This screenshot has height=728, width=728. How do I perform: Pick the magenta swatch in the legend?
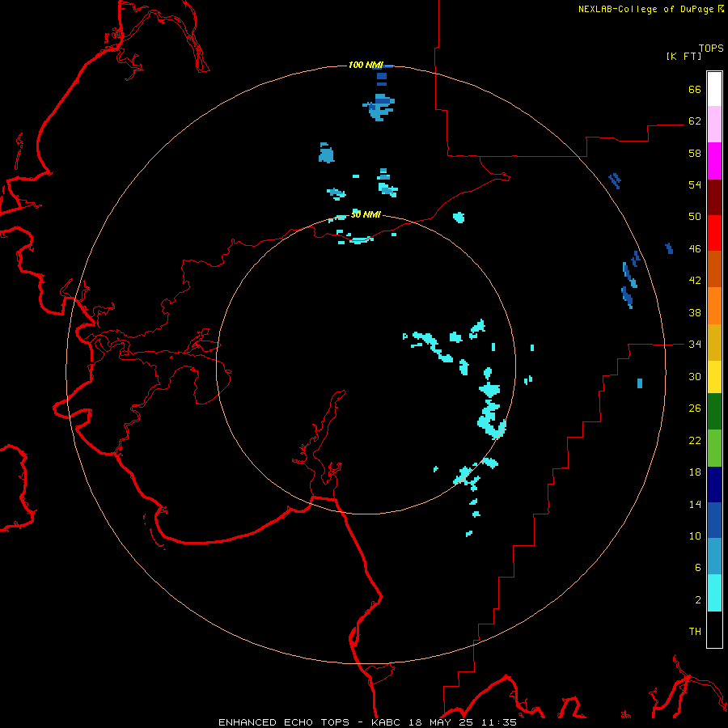714,161
